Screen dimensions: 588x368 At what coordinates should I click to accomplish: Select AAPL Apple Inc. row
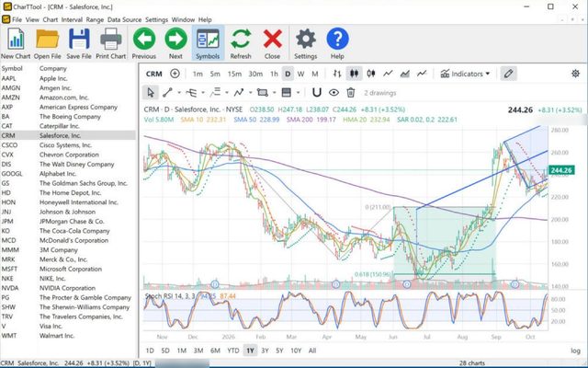[x=68, y=78]
